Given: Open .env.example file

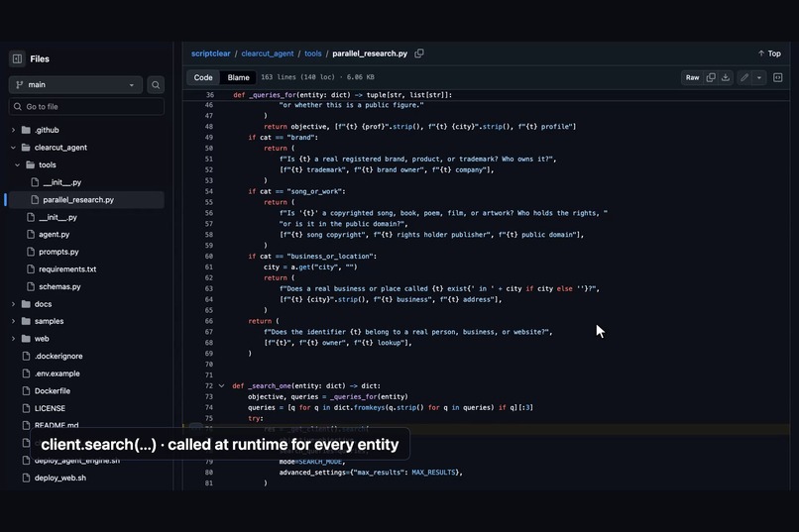Looking at the screenshot, I should (x=57, y=373).
